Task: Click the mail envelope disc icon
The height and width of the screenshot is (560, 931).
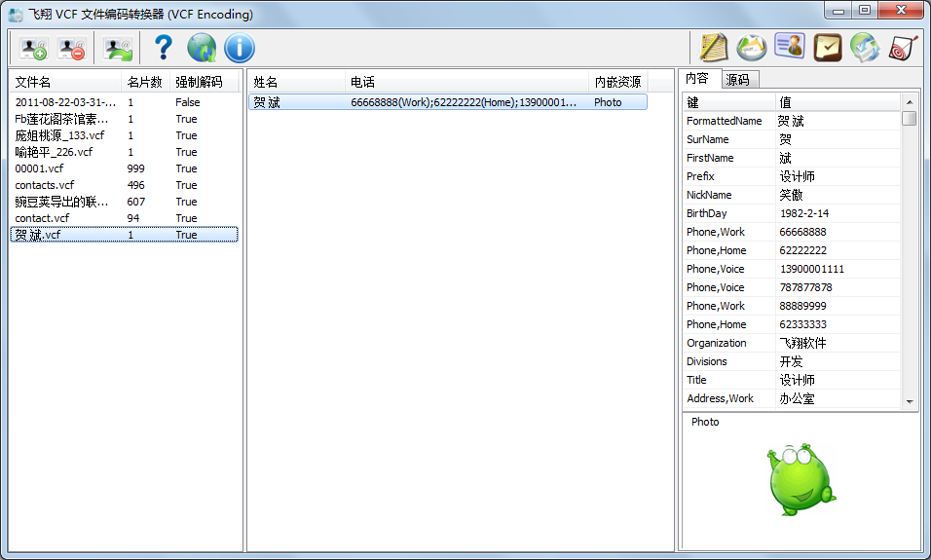Action: [752, 48]
